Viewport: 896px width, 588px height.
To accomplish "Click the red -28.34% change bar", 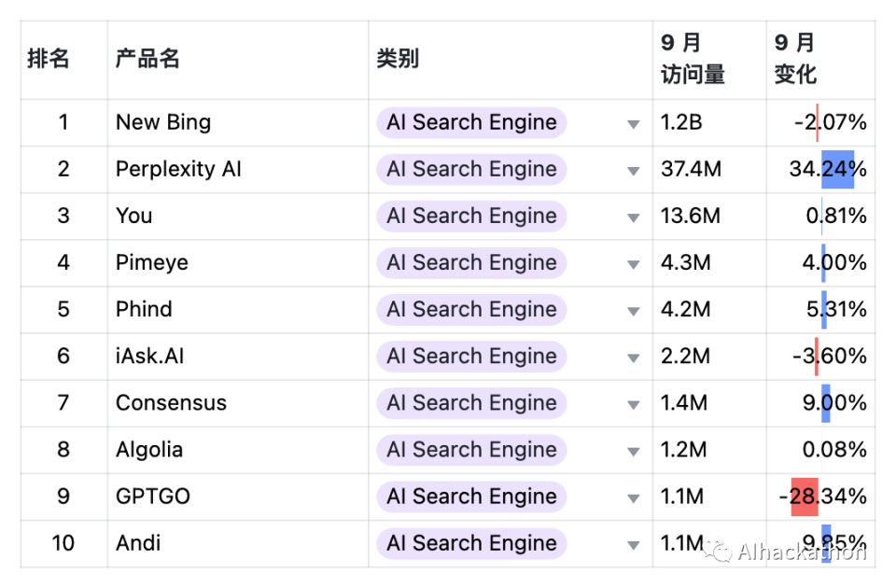I will 804,497.
